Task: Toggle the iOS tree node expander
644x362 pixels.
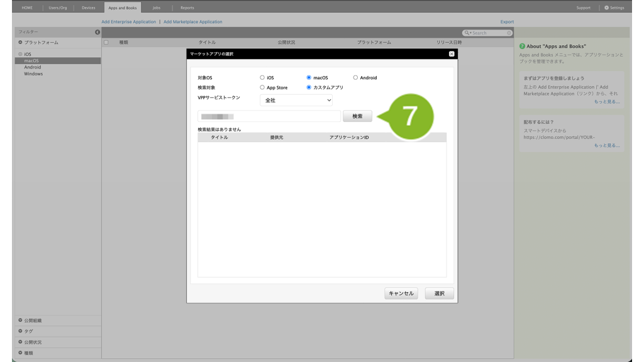Action: pos(20,54)
